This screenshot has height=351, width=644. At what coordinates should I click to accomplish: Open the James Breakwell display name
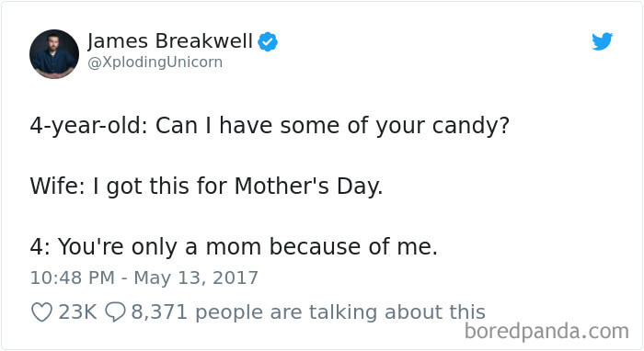click(x=170, y=41)
